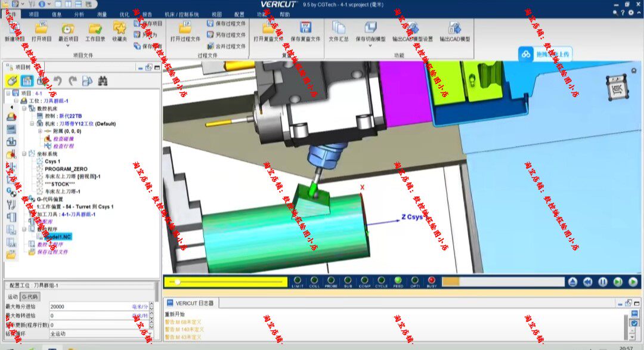Collapse the 数控机床 tree node
The height and width of the screenshot is (350, 644).
(x=24, y=109)
